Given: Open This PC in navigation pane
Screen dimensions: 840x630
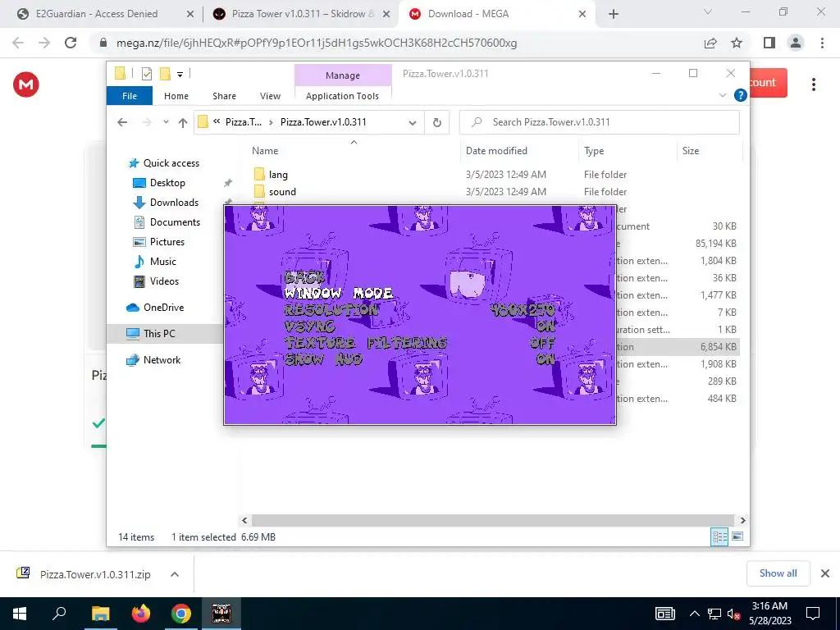Looking at the screenshot, I should 159,333.
